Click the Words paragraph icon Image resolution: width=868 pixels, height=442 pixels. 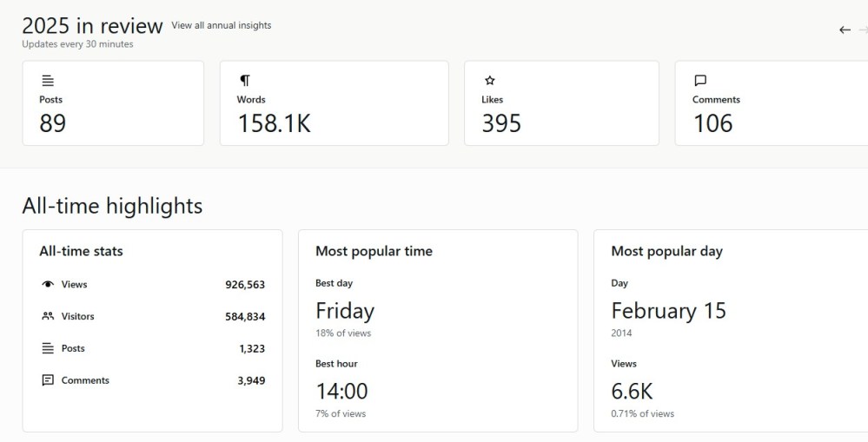(245, 81)
